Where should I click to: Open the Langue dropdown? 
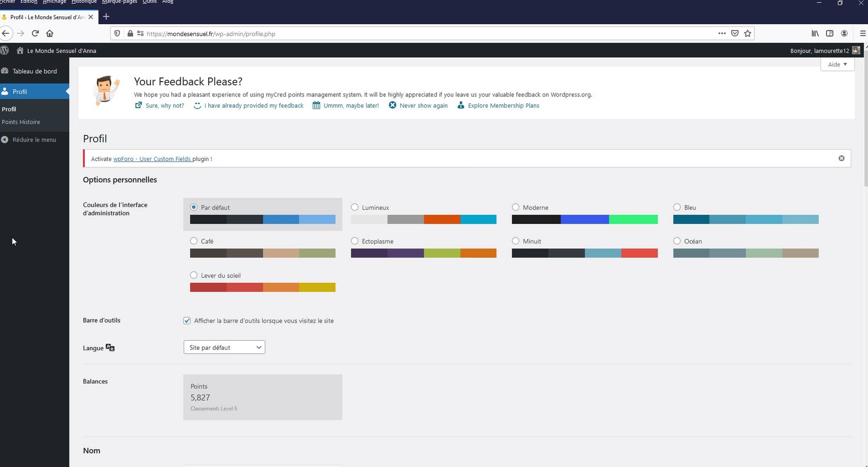pos(224,347)
